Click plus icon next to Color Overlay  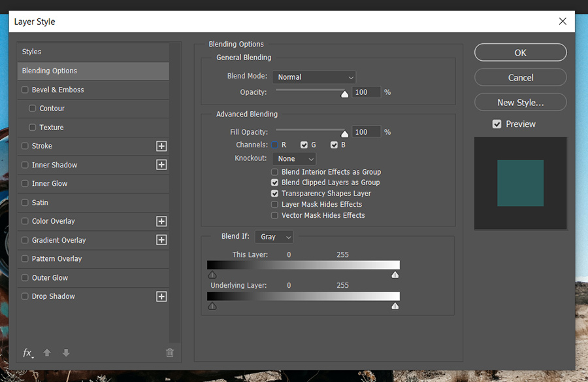coord(161,222)
